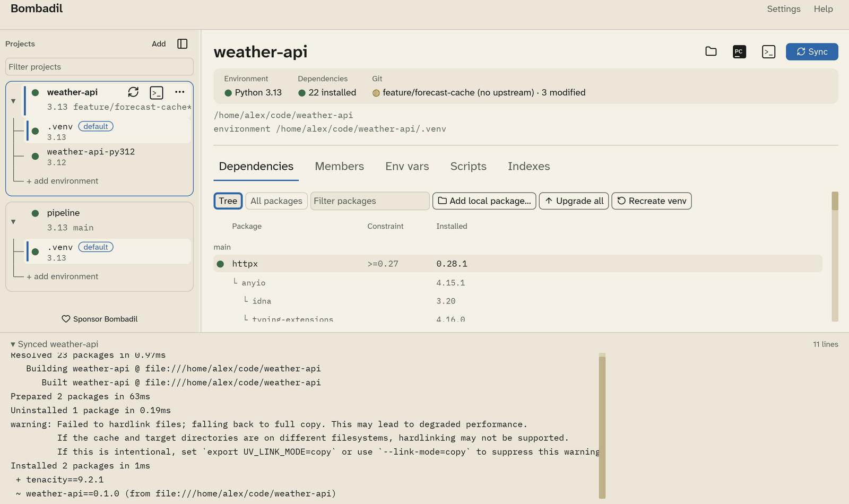Click the heart Sponsor Bombadil link

(x=99, y=319)
